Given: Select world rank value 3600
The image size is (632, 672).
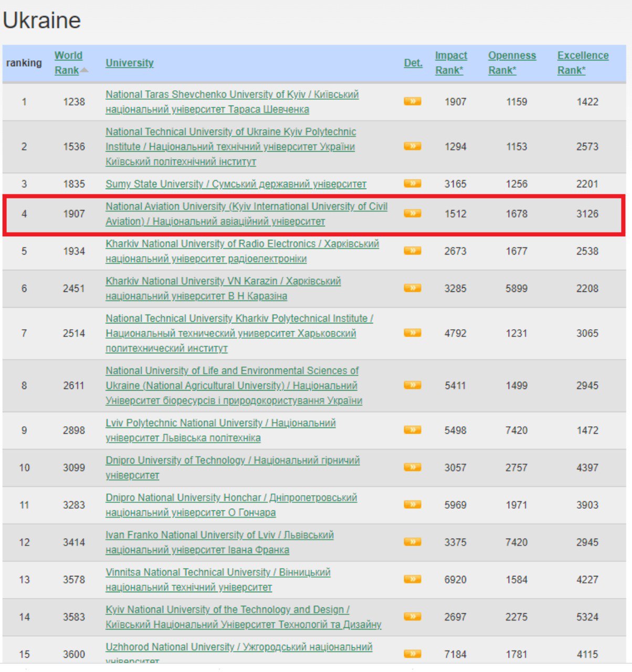Looking at the screenshot, I should [x=74, y=654].
